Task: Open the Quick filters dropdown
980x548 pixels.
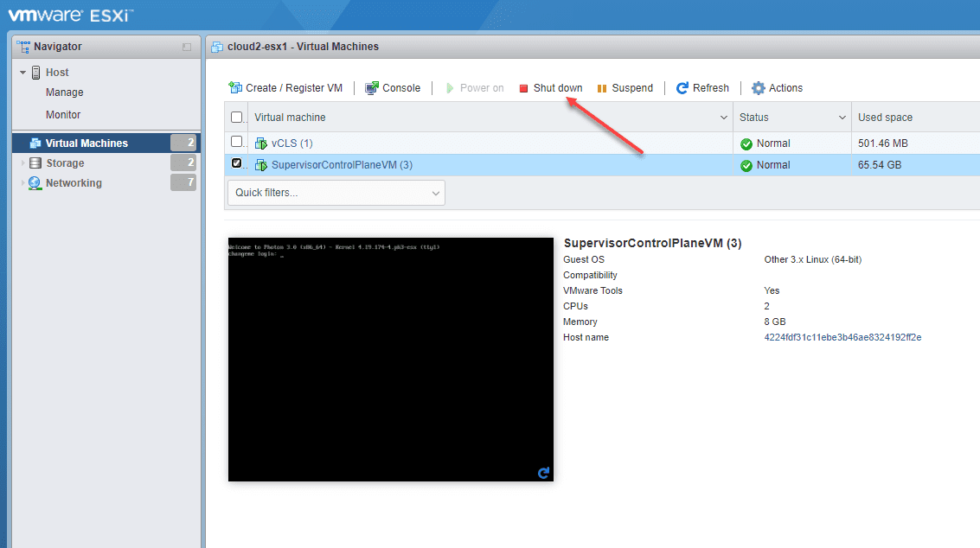Action: pos(336,193)
